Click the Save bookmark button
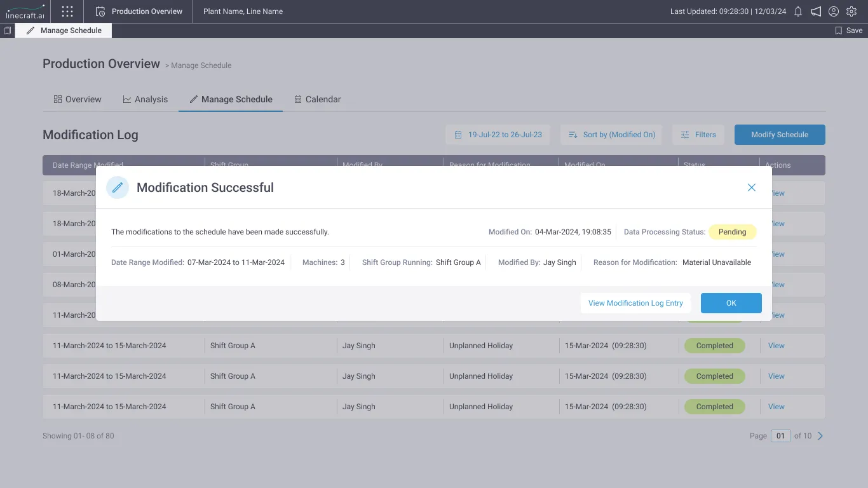Screen dimensions: 868x488 point(848,30)
